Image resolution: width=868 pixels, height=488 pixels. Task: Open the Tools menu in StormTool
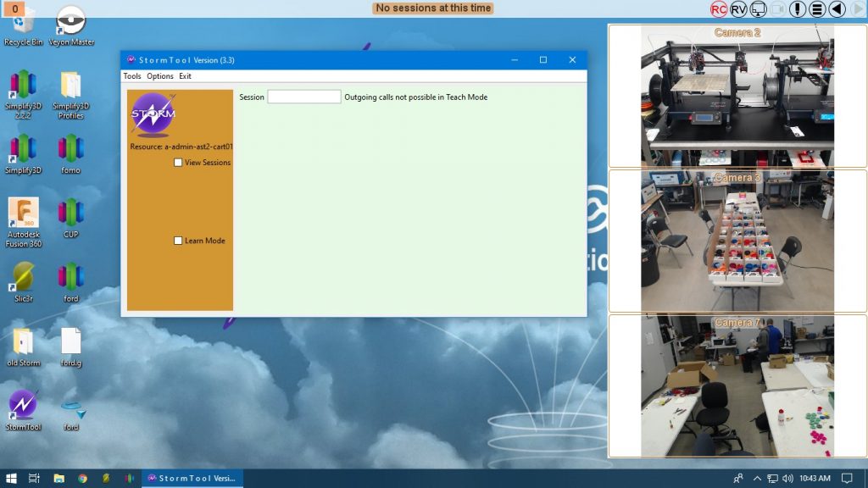[x=132, y=75]
